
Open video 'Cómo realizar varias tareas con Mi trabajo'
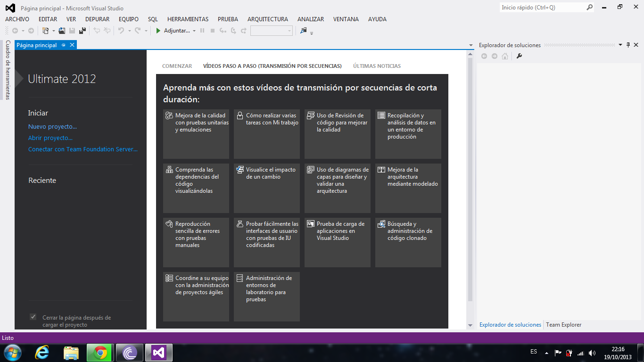tap(267, 134)
